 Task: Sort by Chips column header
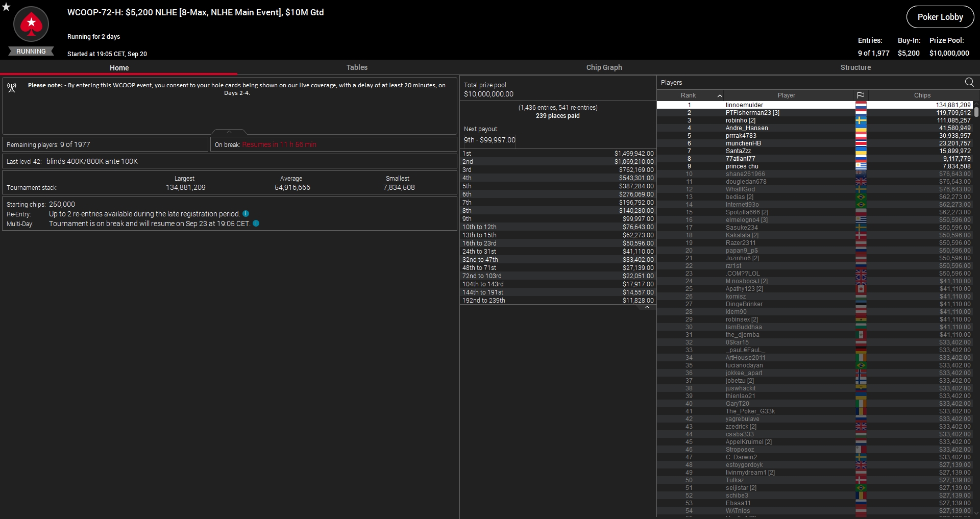(x=922, y=95)
